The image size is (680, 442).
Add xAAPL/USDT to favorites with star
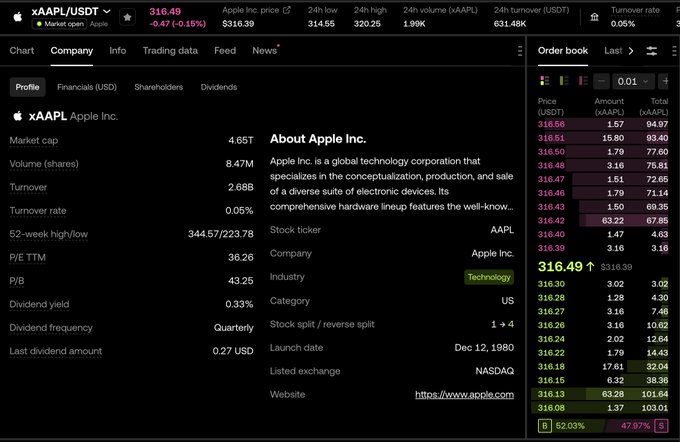[x=128, y=17]
